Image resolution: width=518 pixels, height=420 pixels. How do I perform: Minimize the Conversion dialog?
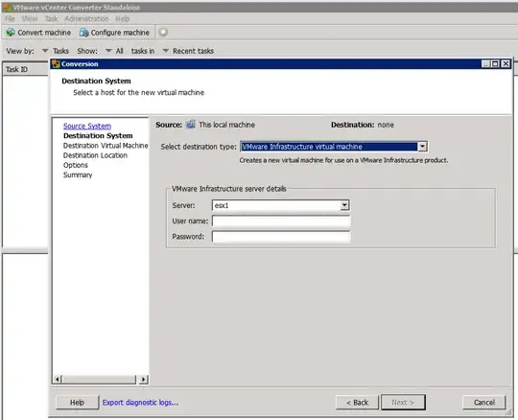[x=485, y=63]
